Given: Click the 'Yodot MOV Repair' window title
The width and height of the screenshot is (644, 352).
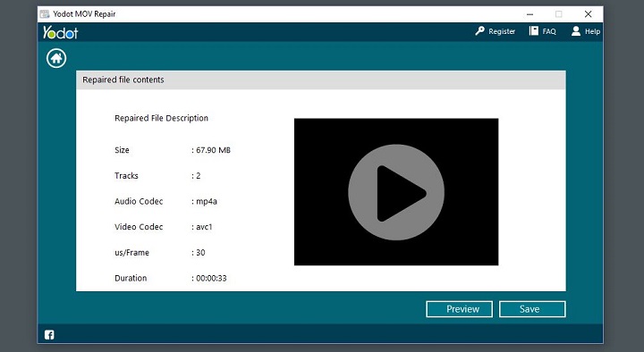Looking at the screenshot, I should [x=84, y=14].
